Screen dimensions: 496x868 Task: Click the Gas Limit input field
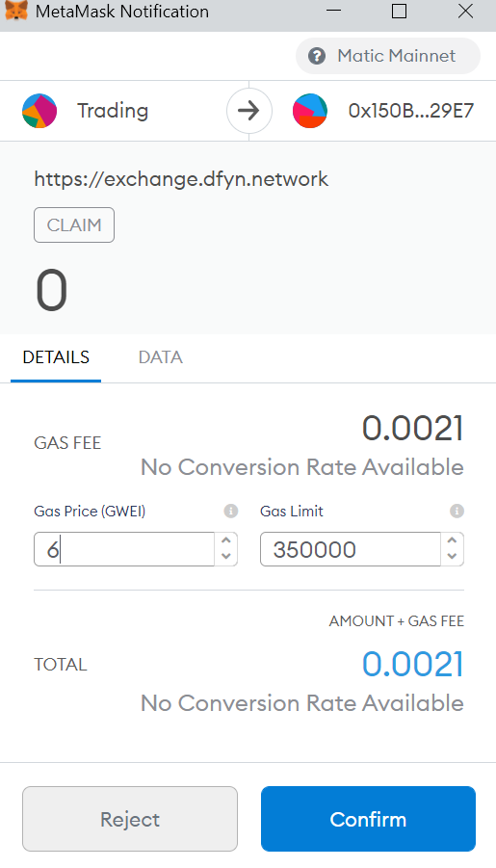pos(350,549)
